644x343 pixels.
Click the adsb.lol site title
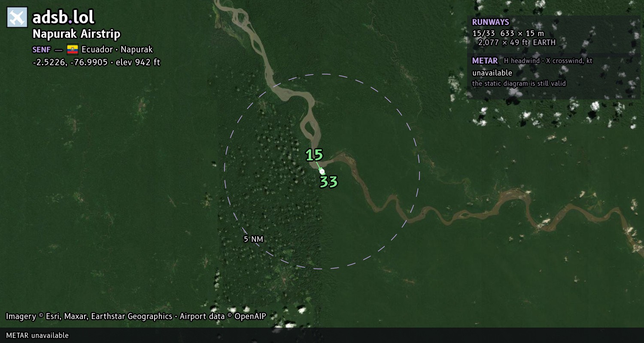pyautogui.click(x=64, y=18)
